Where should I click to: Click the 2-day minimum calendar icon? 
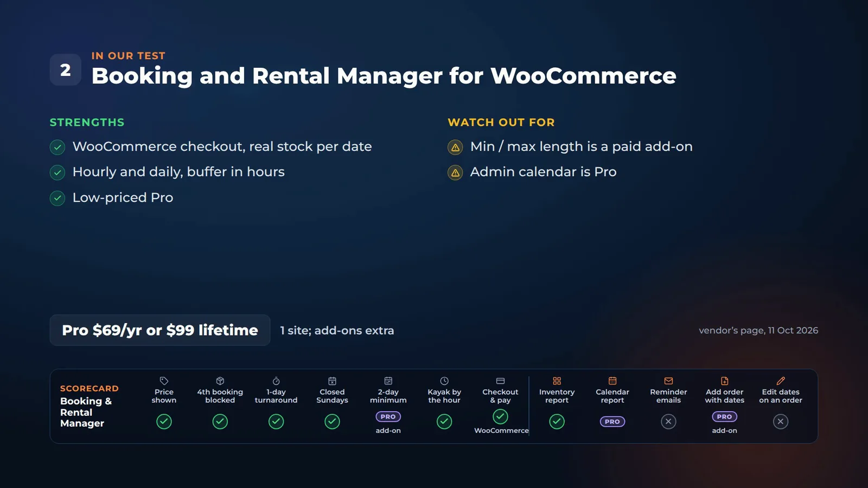[x=388, y=381]
